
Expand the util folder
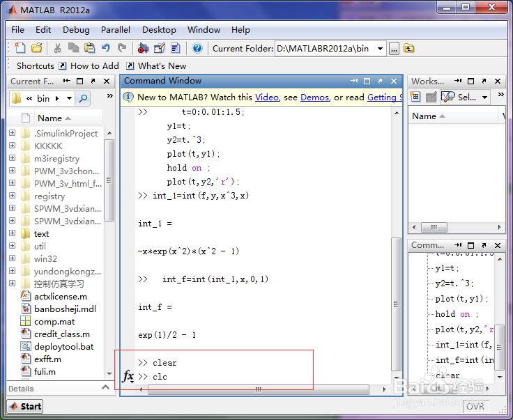[x=13, y=245]
